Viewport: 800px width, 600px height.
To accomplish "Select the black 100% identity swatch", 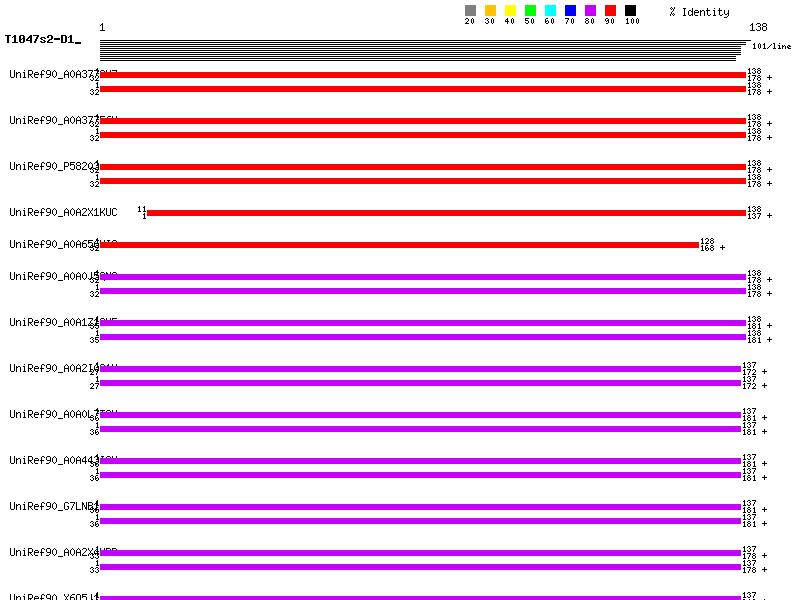I will pos(630,11).
